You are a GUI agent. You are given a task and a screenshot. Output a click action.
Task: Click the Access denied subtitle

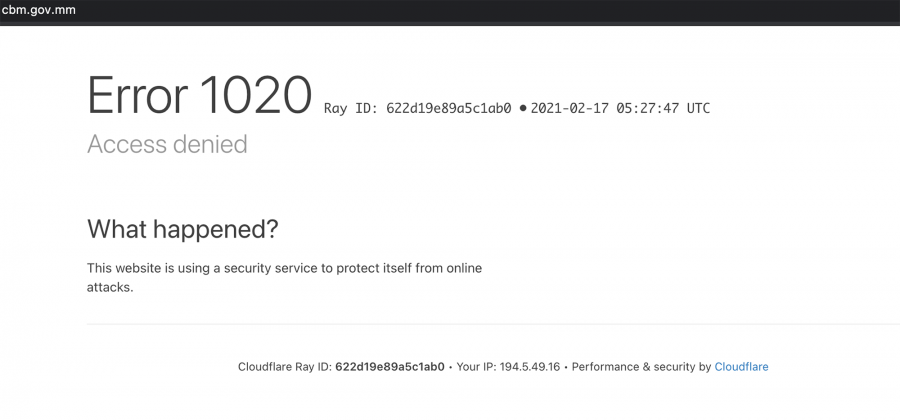coord(167,144)
